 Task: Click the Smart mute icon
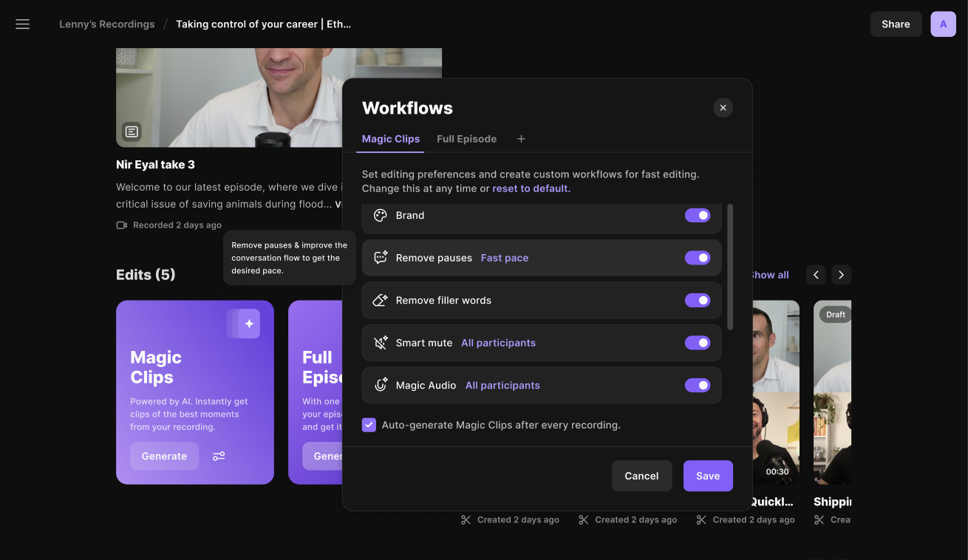pos(381,343)
